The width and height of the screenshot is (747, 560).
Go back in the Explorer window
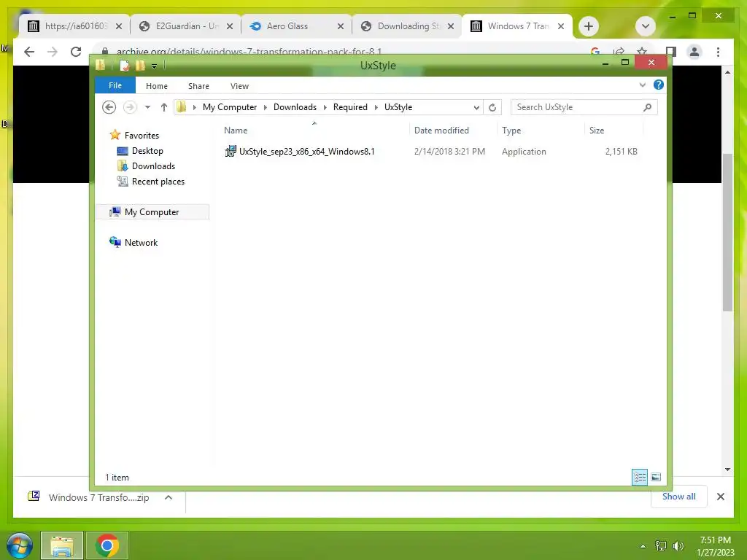(109, 108)
